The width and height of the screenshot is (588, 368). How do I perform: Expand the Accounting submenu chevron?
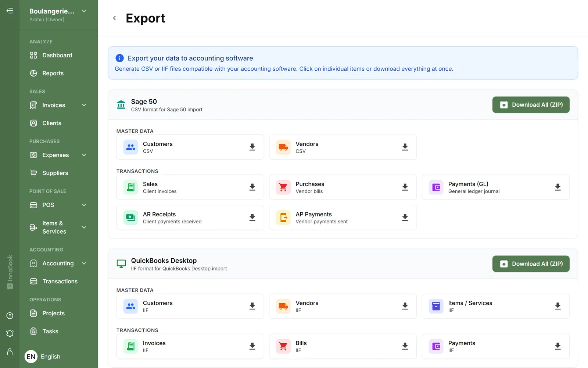(84, 263)
